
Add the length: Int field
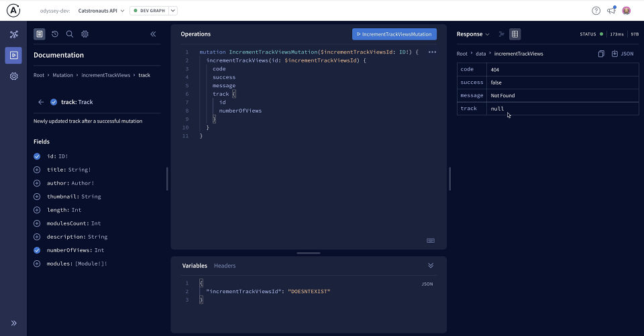coord(37,210)
